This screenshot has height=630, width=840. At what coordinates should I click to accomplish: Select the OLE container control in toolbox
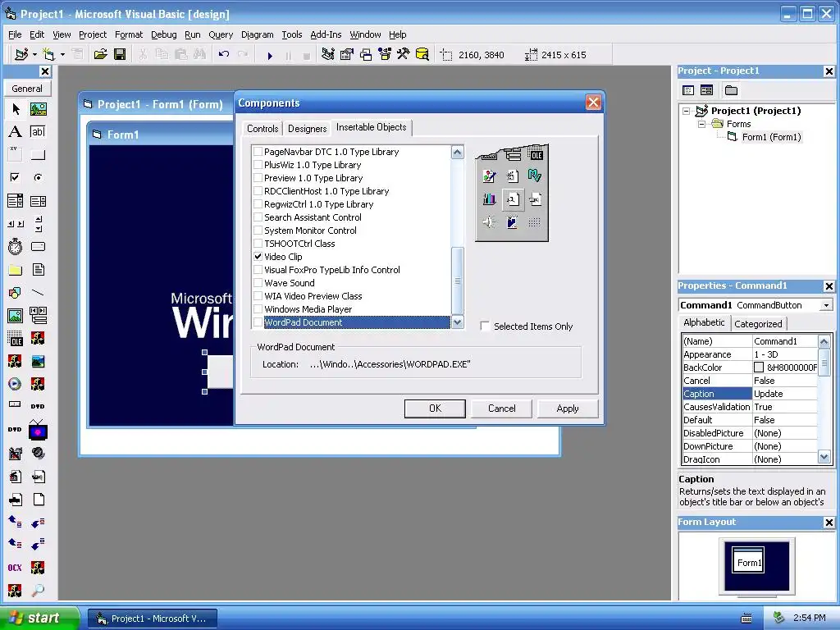point(16,339)
